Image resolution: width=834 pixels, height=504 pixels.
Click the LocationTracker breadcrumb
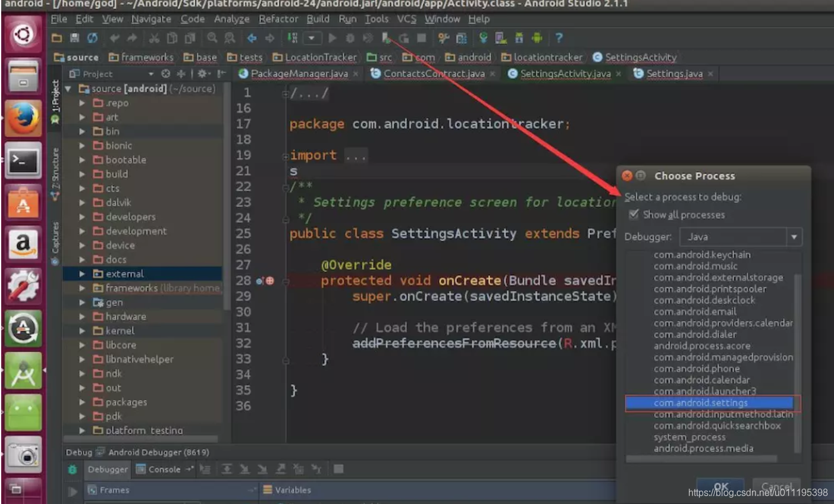[315, 57]
